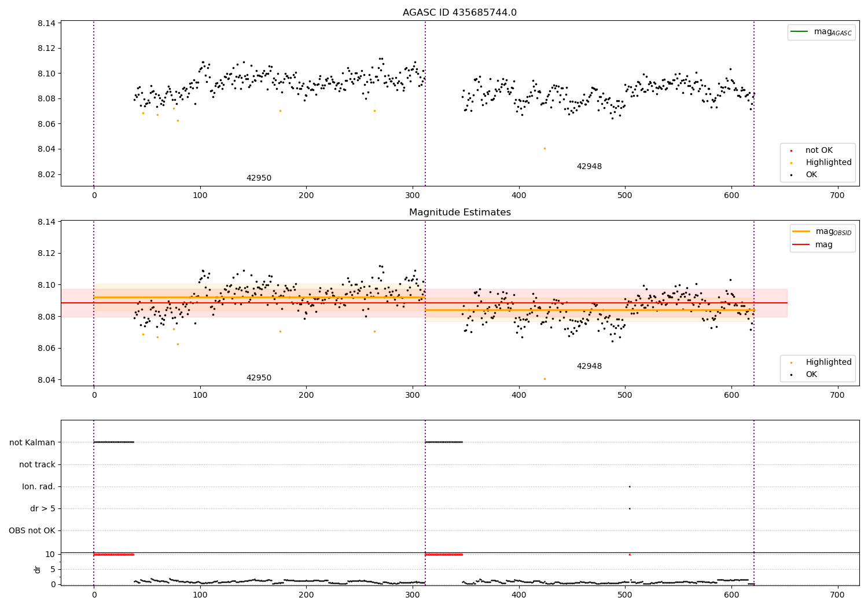The width and height of the screenshot is (868, 608).
Task: Click the orange outlier point near 8.04 in middle plot
Action: pyautogui.click(x=545, y=379)
